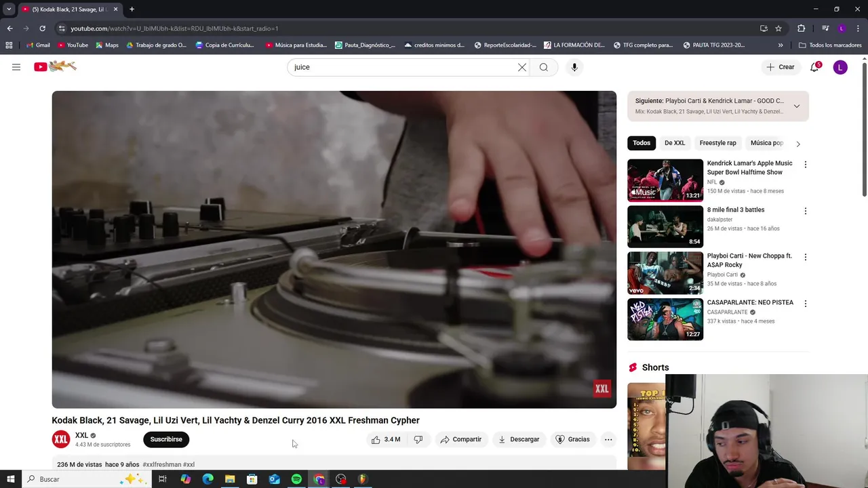The height and width of the screenshot is (488, 868).
Task: Open Kendrick Lamar Halftime Show thumbnail
Action: 665,180
